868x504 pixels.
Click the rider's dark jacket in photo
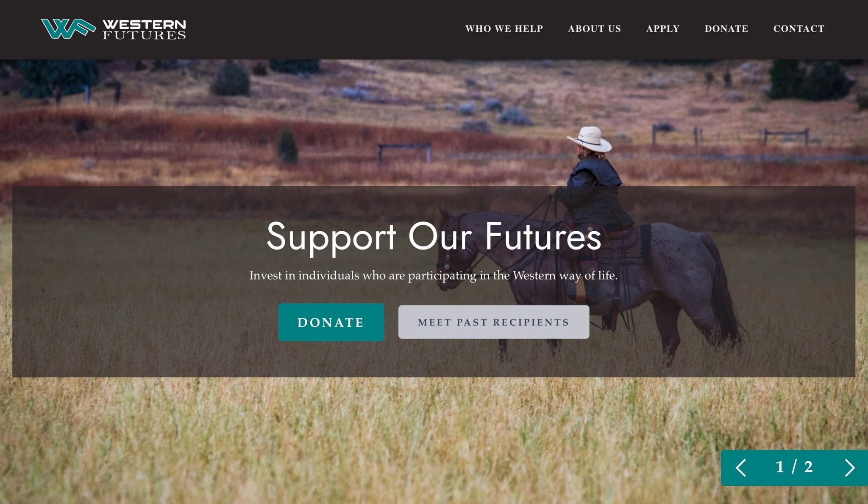coord(595,191)
